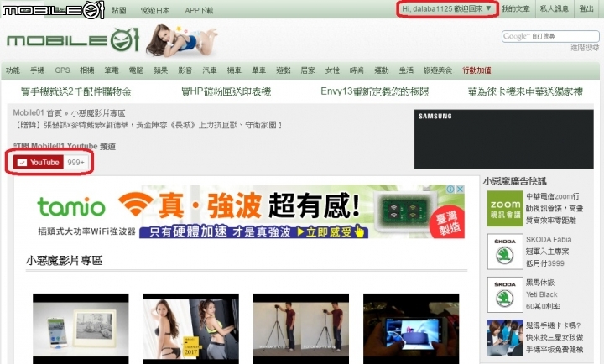
Task: Select the 遊戲 category tab
Action: pyautogui.click(x=284, y=70)
